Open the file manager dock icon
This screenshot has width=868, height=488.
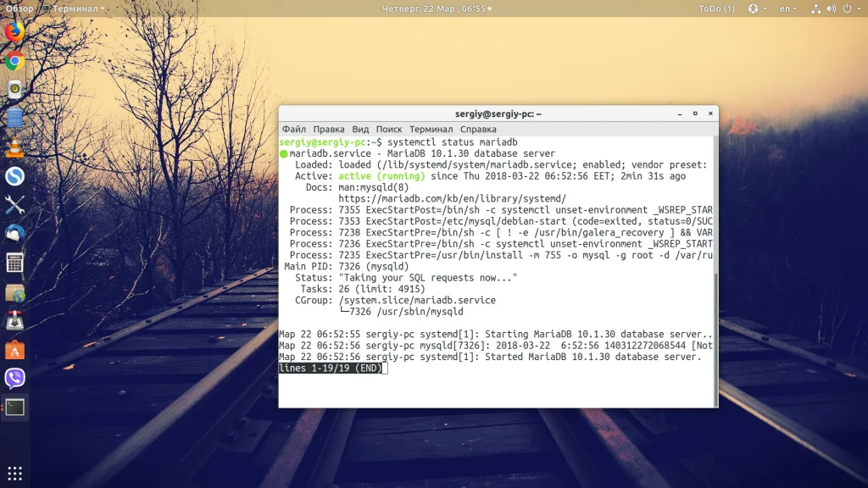point(15,119)
